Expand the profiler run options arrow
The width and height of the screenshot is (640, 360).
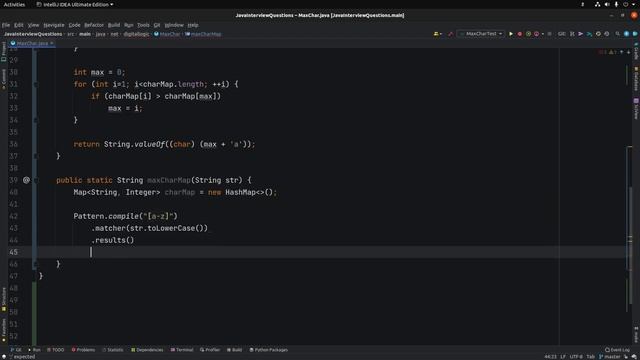pos(542,34)
